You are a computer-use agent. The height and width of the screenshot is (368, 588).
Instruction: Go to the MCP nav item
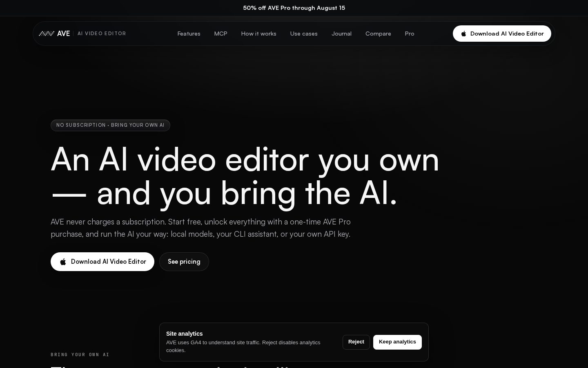pyautogui.click(x=220, y=34)
